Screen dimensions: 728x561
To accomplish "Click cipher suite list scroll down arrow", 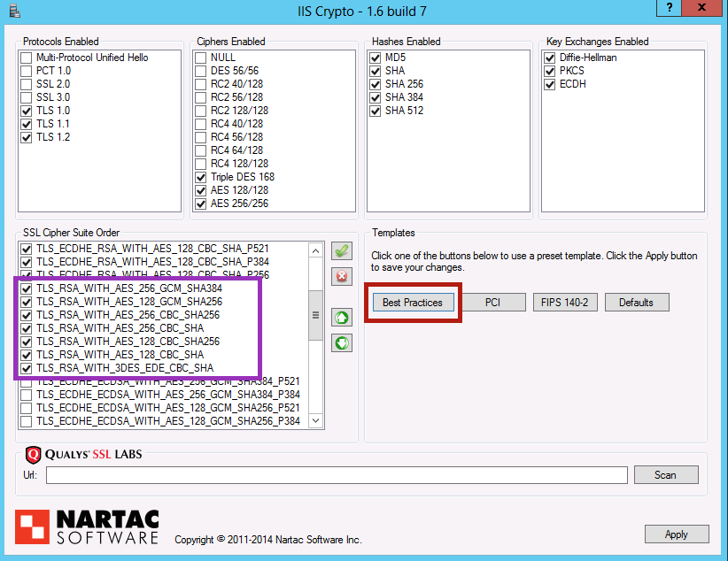I will coord(315,421).
